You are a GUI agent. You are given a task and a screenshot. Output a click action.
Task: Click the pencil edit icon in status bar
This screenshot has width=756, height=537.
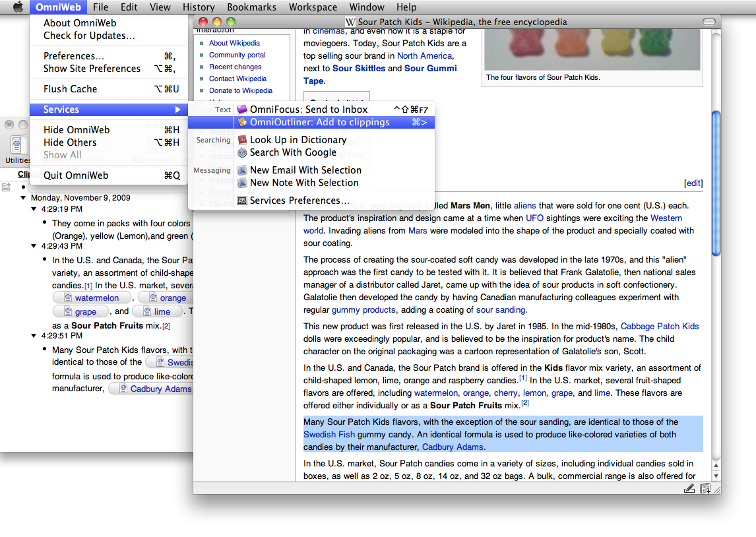pyautogui.click(x=689, y=488)
